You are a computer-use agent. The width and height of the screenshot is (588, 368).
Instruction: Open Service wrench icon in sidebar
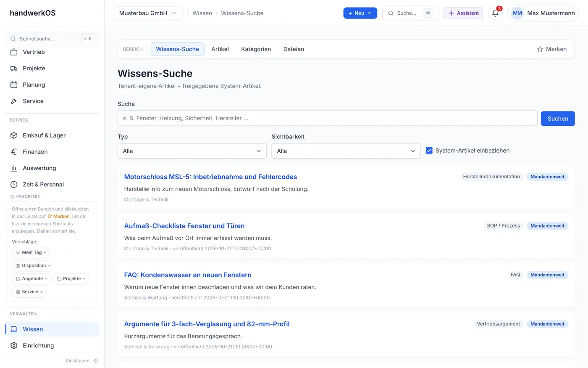point(14,101)
